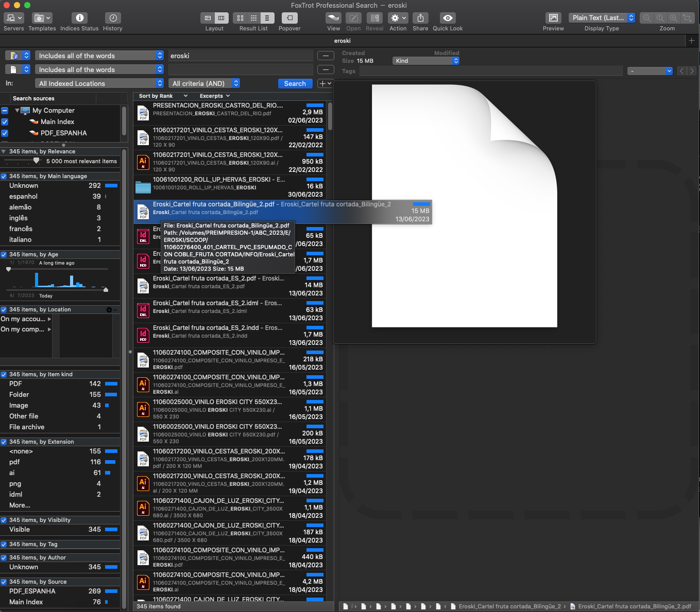Open Indices Status info icon
This screenshot has height=612, width=700.
79,18
